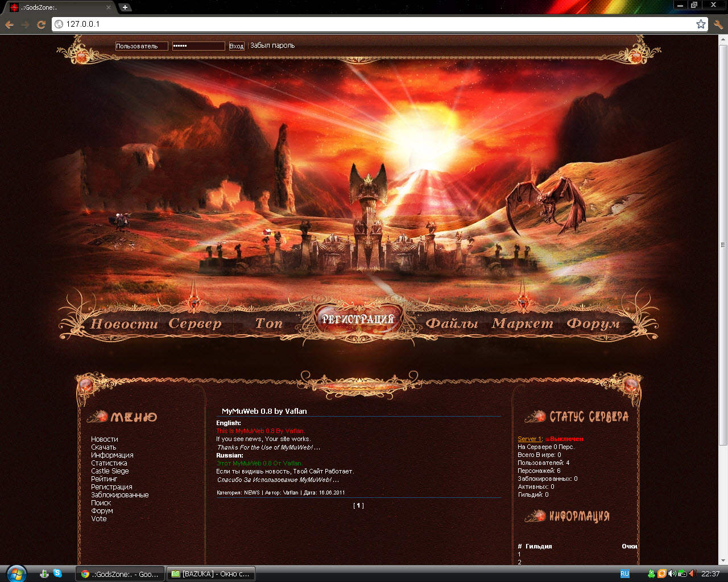This screenshot has width=728, height=582.
Task: Restore down the Chrome window
Action: pyautogui.click(x=694, y=5)
